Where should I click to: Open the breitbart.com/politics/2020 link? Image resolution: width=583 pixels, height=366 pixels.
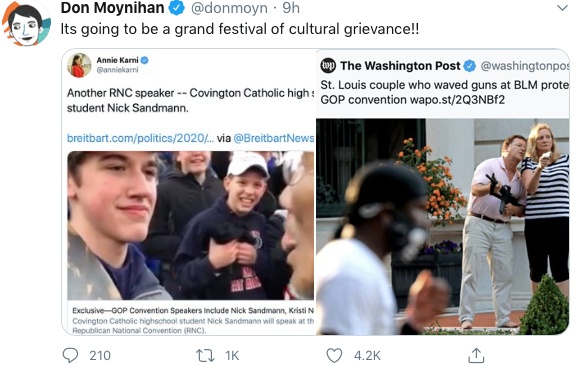(140, 138)
